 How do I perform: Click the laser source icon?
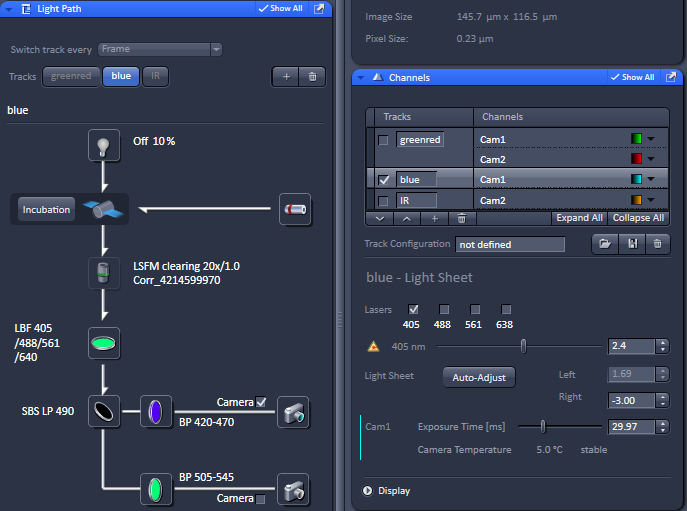click(295, 210)
